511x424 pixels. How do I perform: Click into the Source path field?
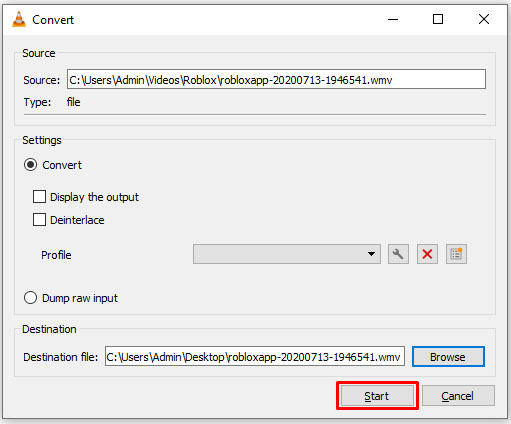pyautogui.click(x=276, y=79)
